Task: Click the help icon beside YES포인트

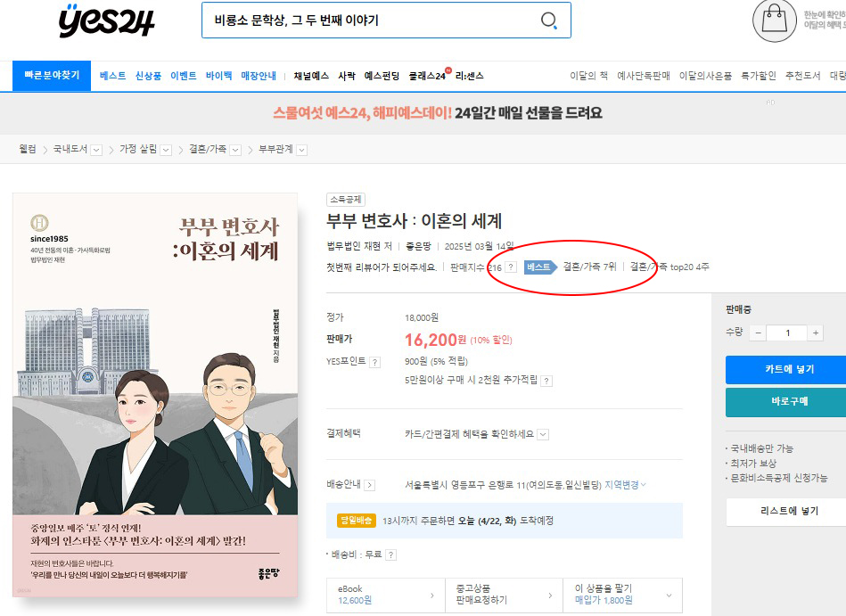Action: pyautogui.click(x=375, y=362)
